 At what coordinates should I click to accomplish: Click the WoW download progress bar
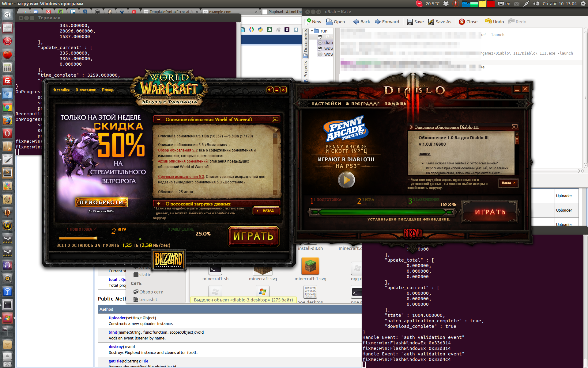(x=78, y=238)
